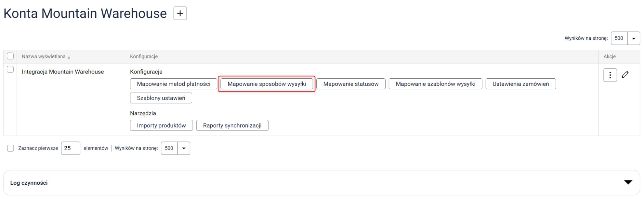Open Mapowanie statusów configuration
Image resolution: width=644 pixels, height=199 pixels.
(351, 84)
